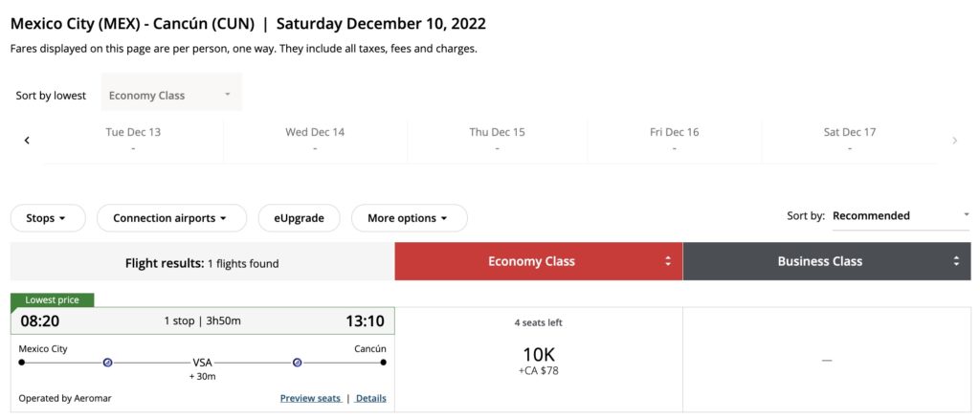Choose the Fri Dec 16 date tab
Screen dimensions: 980x420
coord(674,140)
